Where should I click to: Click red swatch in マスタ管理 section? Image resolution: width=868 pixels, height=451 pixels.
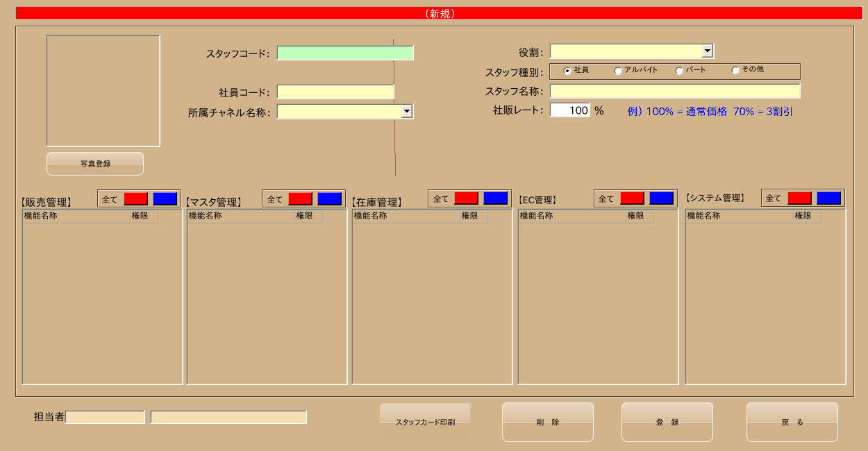[301, 199]
